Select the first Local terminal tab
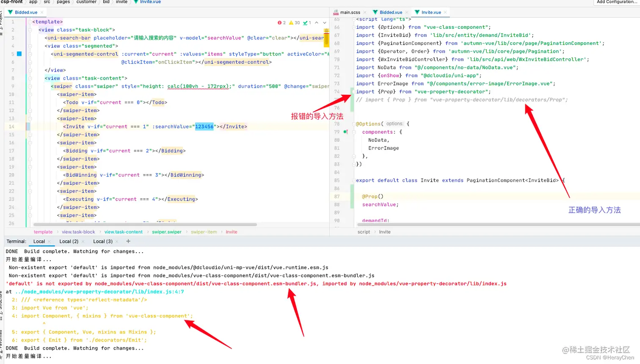640x364 pixels. coord(39,241)
